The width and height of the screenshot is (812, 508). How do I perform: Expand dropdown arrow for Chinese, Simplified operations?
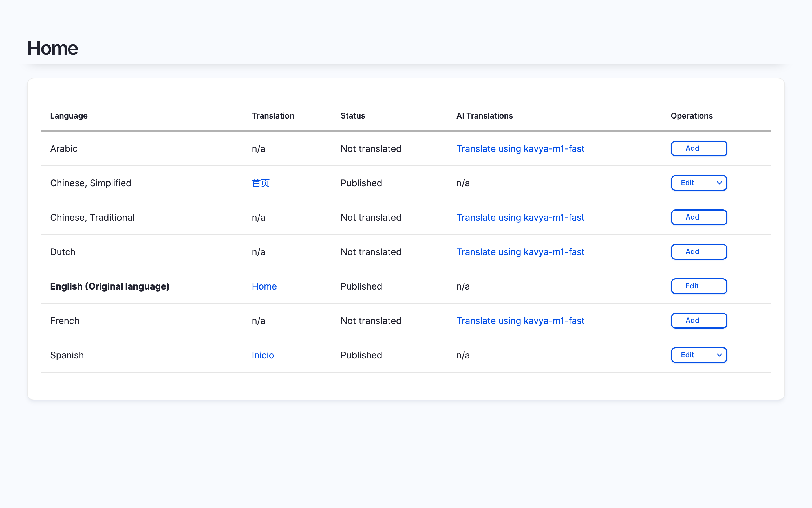coord(720,183)
